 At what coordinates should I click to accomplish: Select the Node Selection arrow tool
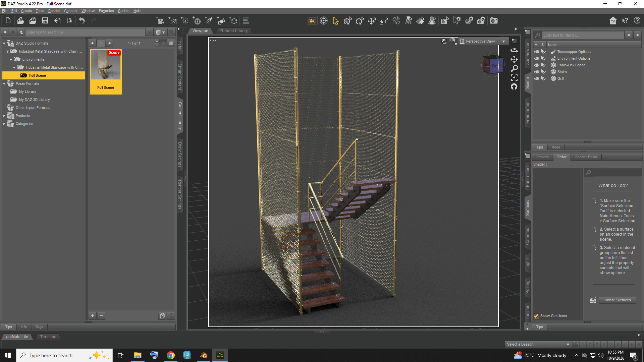click(336, 21)
